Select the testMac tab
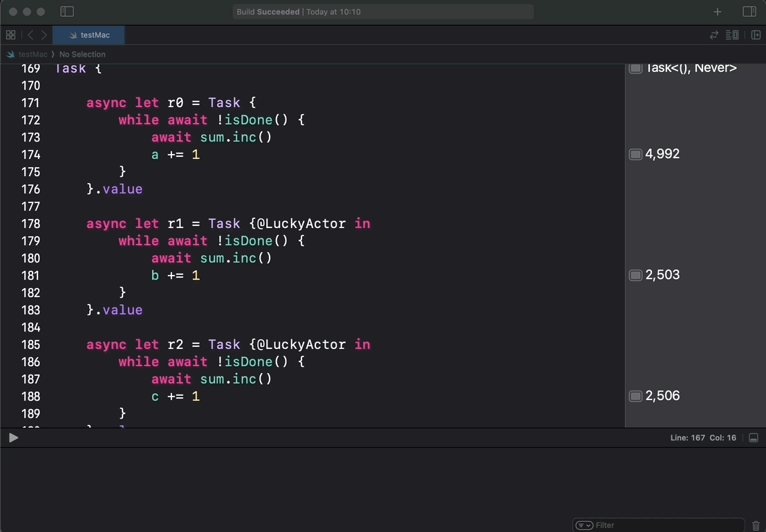 coord(88,35)
